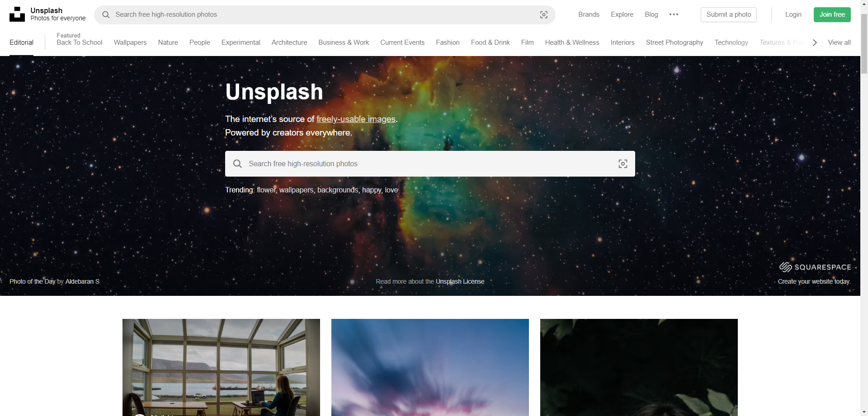
Task: Open the Technology topic
Action: [731, 42]
